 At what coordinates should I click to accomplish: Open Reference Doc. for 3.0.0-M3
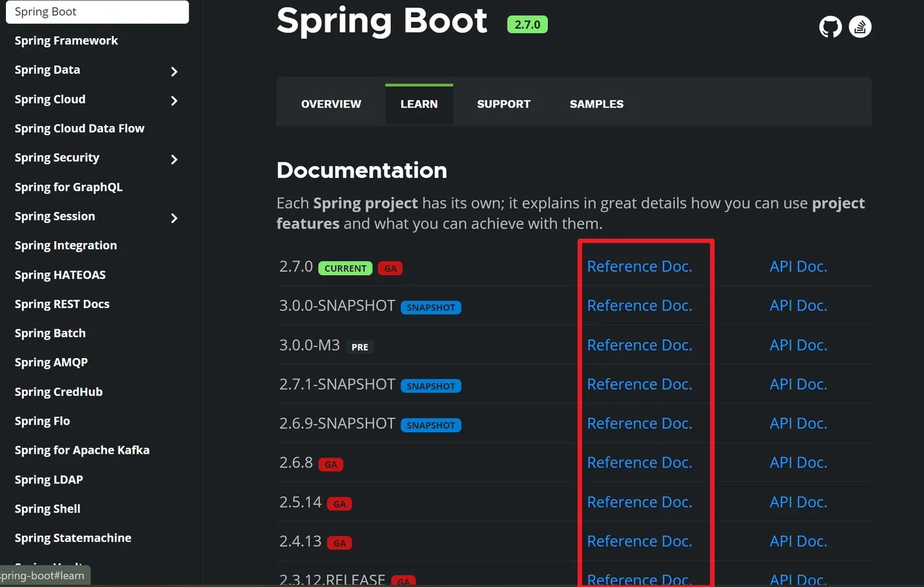coord(640,345)
